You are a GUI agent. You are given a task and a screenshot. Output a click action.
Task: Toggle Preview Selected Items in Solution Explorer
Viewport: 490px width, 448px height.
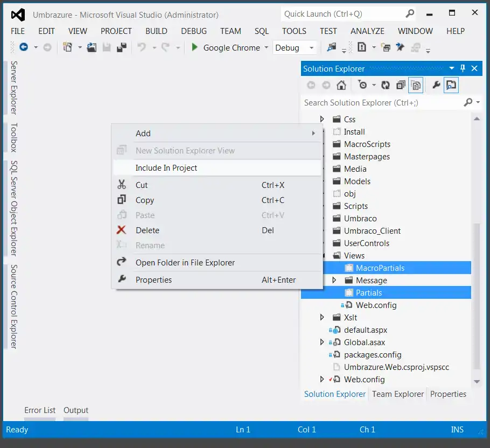(451, 85)
